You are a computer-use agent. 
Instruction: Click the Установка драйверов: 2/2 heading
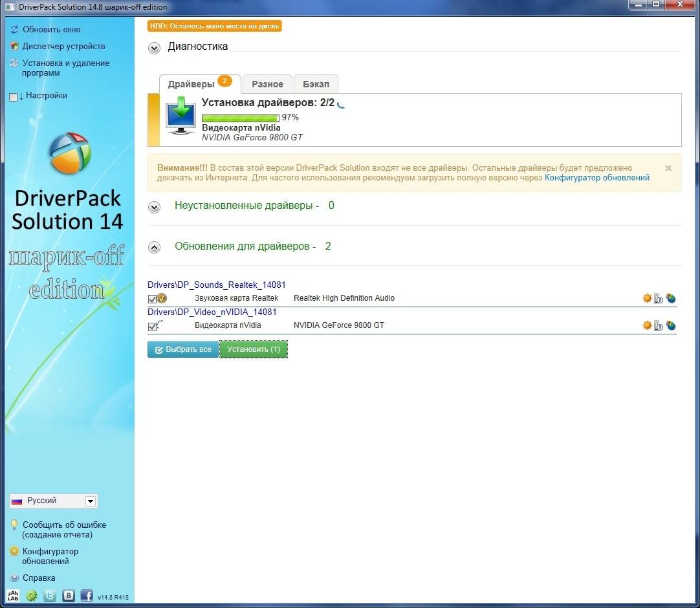[x=268, y=103]
